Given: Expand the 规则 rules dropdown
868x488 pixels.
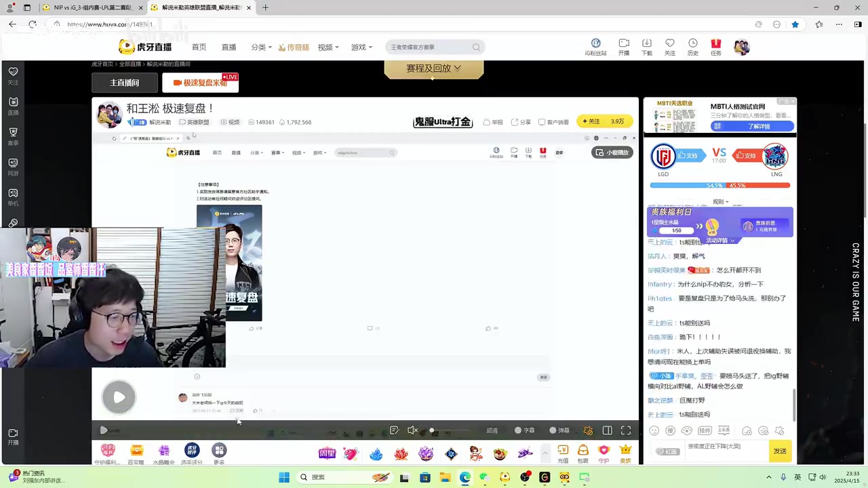Looking at the screenshot, I should (720, 202).
